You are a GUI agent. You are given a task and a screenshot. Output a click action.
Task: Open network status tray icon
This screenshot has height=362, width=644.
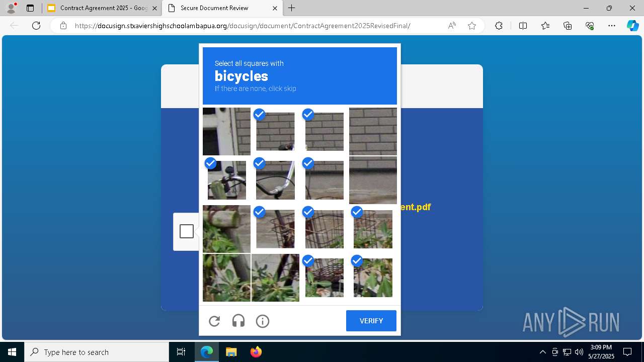567,352
